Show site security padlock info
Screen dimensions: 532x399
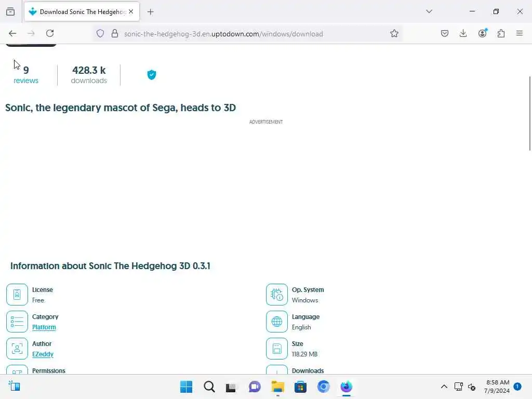[115, 33]
